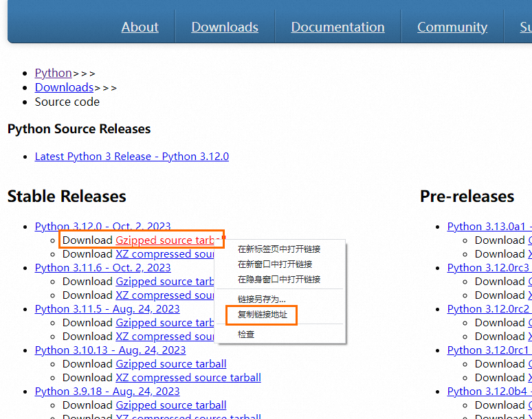532x419 pixels.
Task: Click XZ compressed source under Python 3.12.0
Action: (165, 254)
